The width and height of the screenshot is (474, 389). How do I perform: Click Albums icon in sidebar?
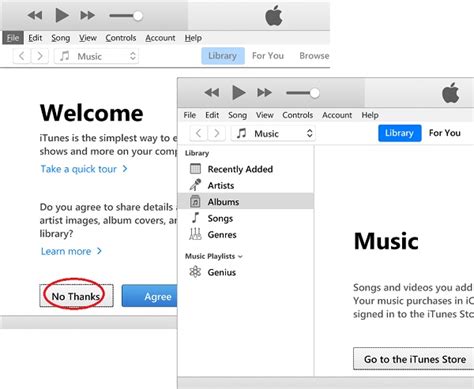(x=195, y=201)
